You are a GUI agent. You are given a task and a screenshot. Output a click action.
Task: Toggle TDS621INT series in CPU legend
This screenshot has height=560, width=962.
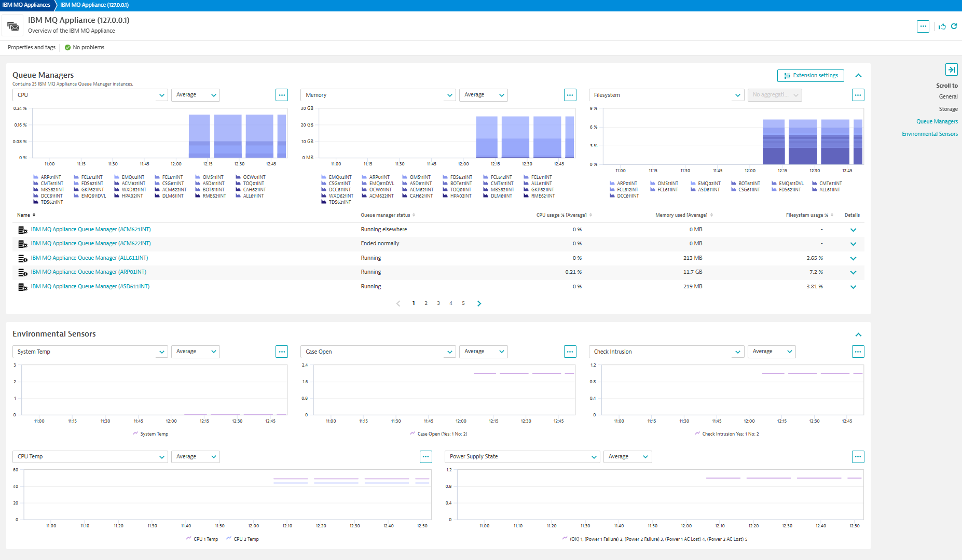48,202
